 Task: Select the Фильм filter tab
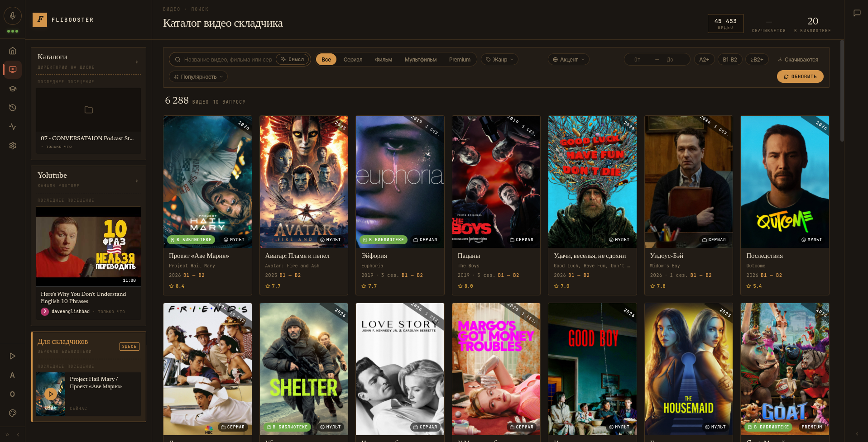[x=384, y=60]
